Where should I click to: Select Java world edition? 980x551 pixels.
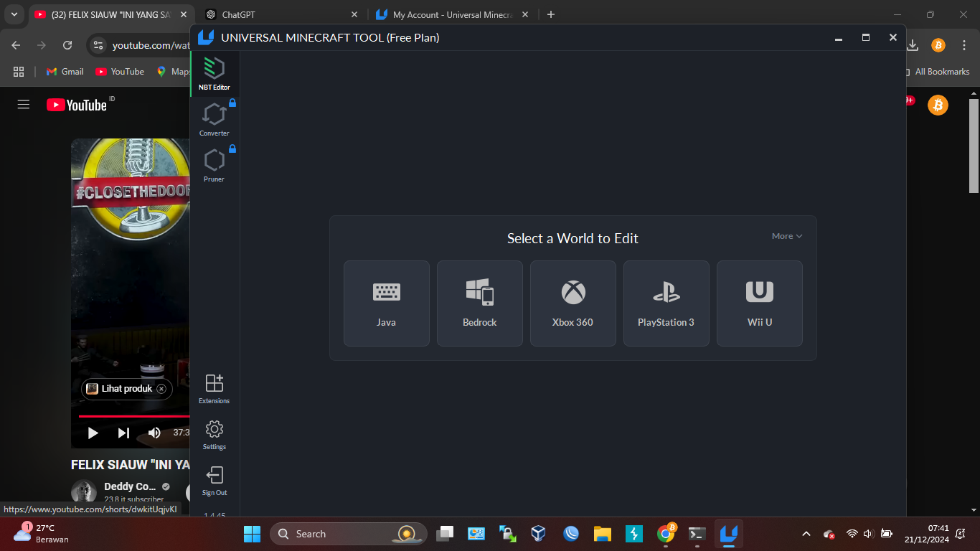point(387,303)
